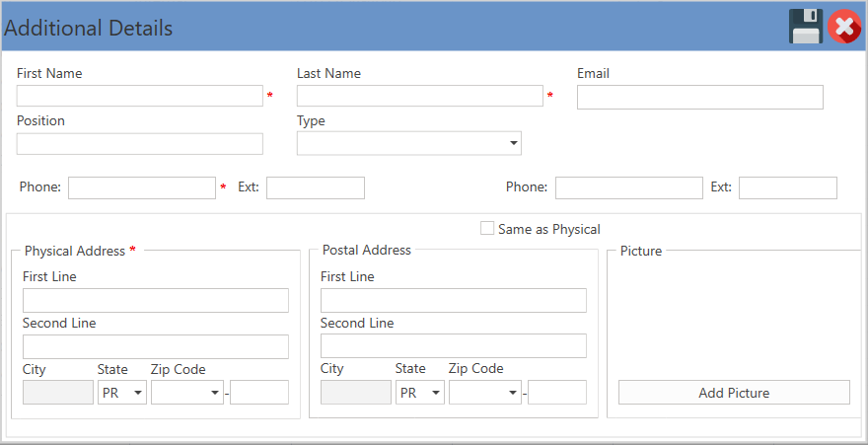Select the Ext field of the right-hand Phone
The height and width of the screenshot is (445, 868).
(x=788, y=187)
